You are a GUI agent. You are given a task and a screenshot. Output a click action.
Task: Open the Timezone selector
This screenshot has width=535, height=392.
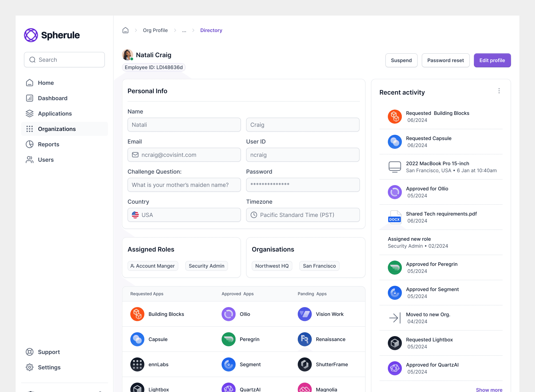pyautogui.click(x=302, y=215)
